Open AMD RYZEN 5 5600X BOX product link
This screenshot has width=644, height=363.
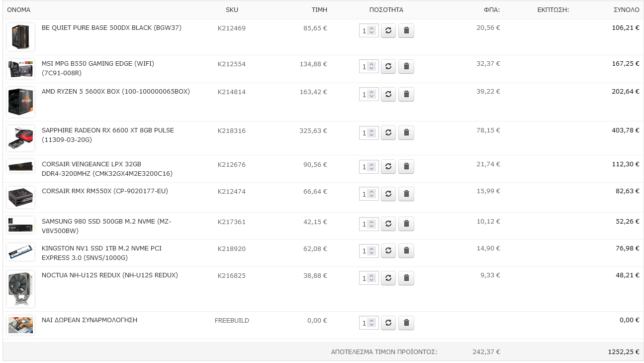pyautogui.click(x=116, y=92)
